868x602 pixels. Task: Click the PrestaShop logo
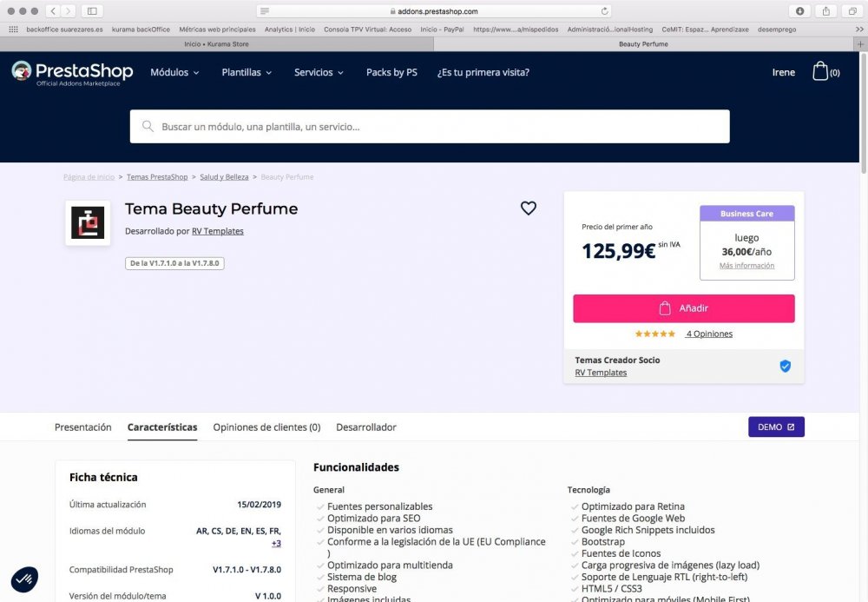[72, 72]
